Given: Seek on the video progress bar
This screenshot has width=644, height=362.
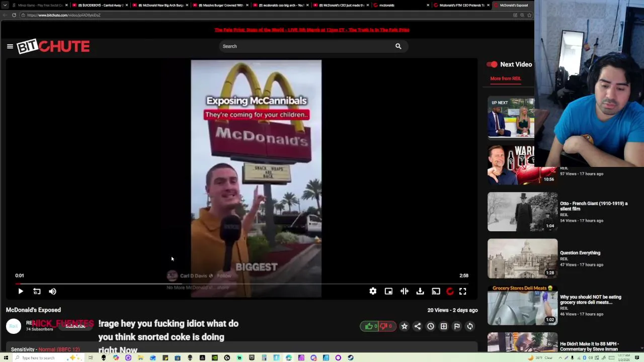Looking at the screenshot, I should point(242,284).
